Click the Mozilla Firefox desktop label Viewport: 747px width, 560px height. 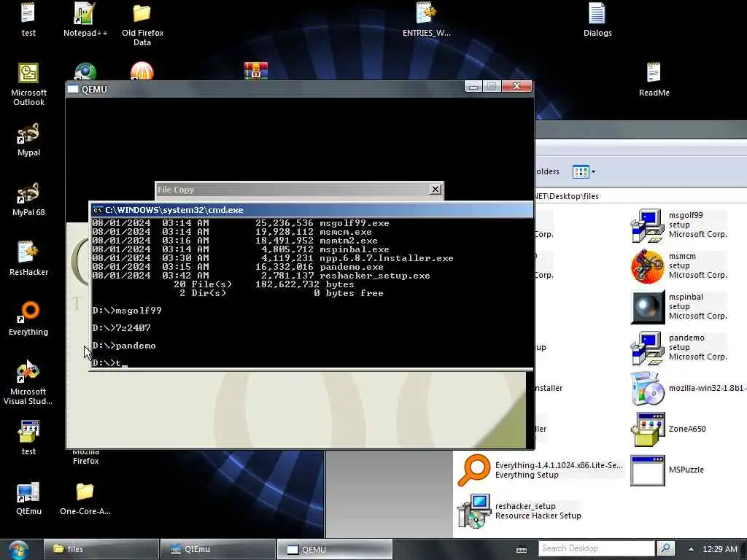pyautogui.click(x=86, y=456)
